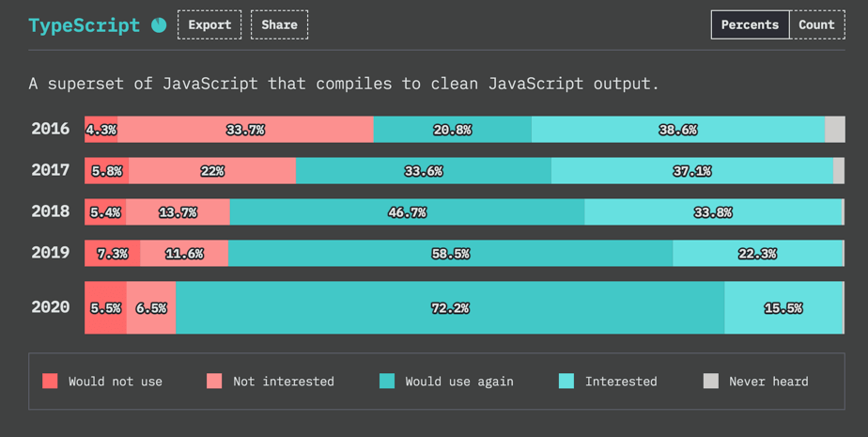Click the 2016 Not interested 33.7% segment

[245, 130]
